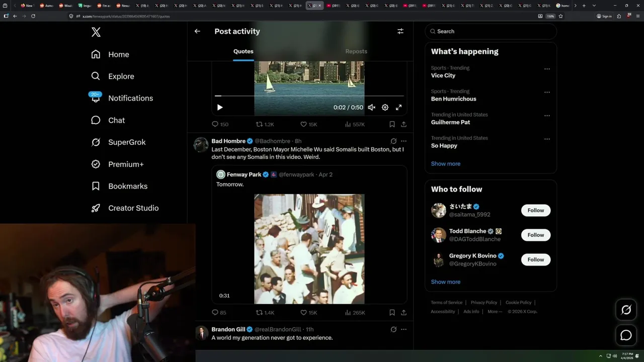Image resolution: width=644 pixels, height=362 pixels.
Task: Open Terms of Service link
Action: [x=446, y=303]
